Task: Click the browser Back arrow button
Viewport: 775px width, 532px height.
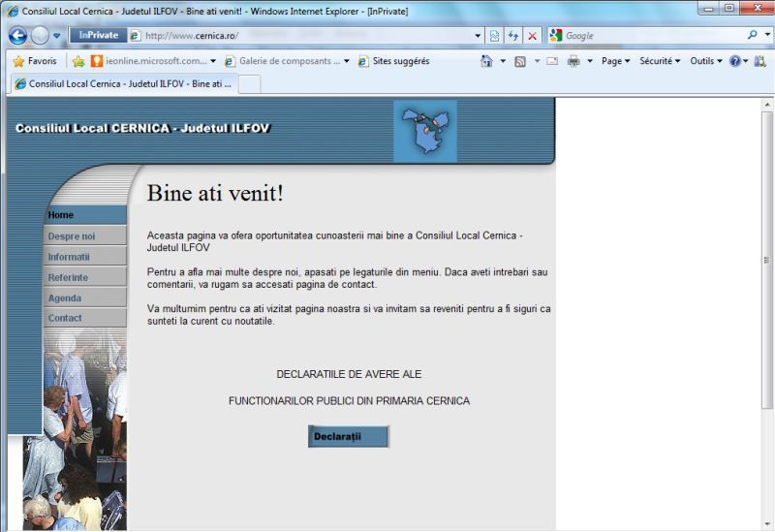Action: pos(17,36)
